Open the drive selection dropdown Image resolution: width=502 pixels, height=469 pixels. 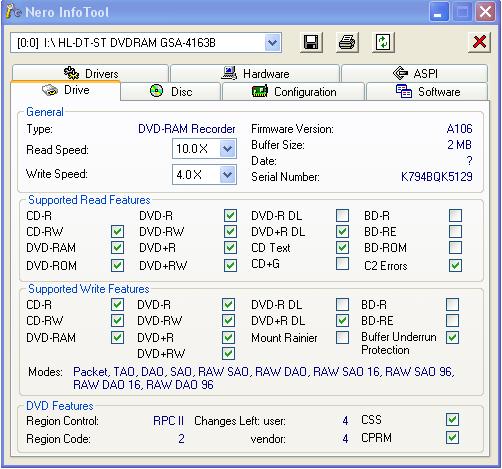[x=273, y=43]
